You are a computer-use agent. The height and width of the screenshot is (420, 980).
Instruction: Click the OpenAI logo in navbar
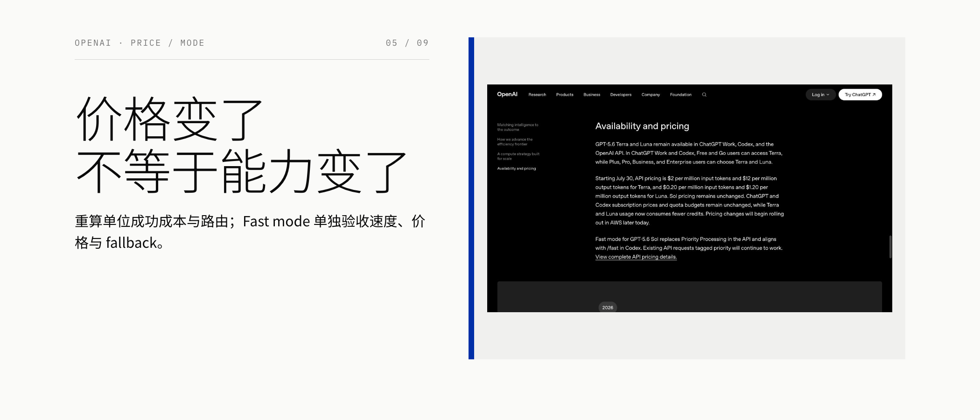(x=507, y=94)
